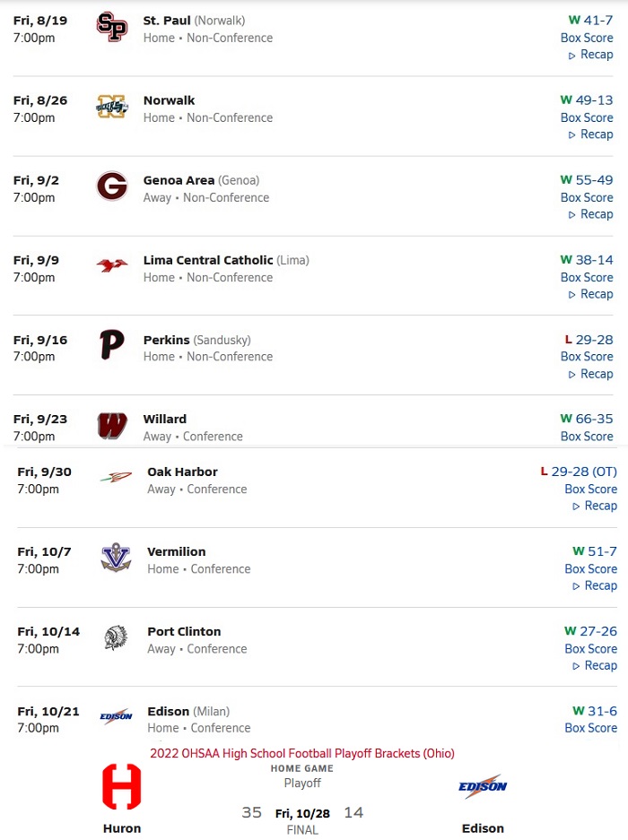Click the W 66-35 Willard score
Screen dimensions: 628x840
[587, 419]
